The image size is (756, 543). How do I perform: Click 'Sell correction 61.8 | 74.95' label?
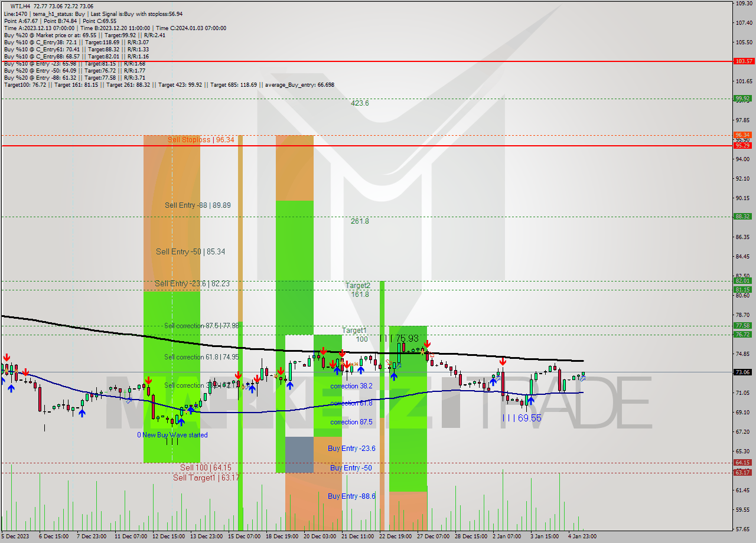tap(201, 357)
